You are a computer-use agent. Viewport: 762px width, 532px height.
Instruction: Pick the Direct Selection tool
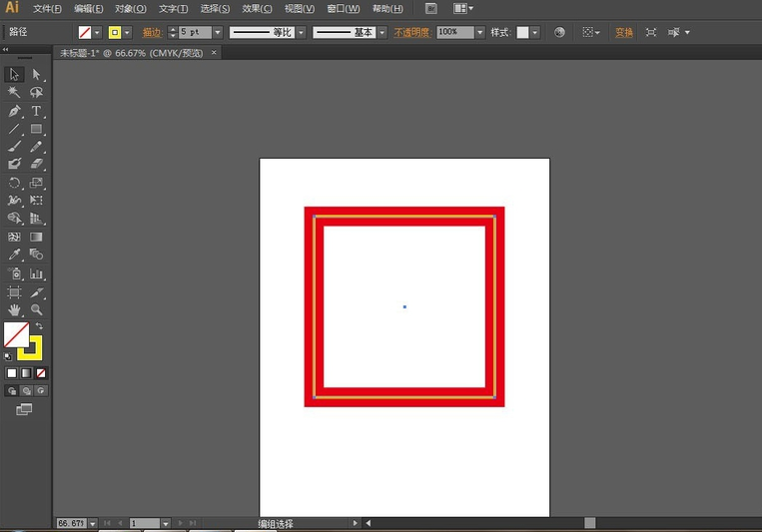(37, 74)
